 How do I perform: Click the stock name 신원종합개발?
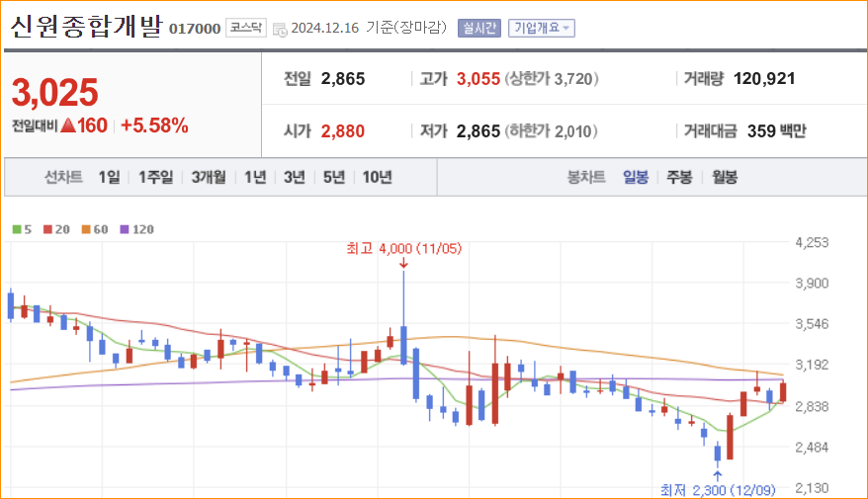(87, 26)
